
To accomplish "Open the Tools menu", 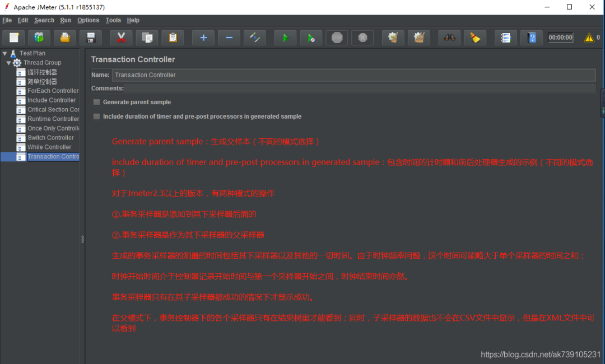I will (x=113, y=20).
